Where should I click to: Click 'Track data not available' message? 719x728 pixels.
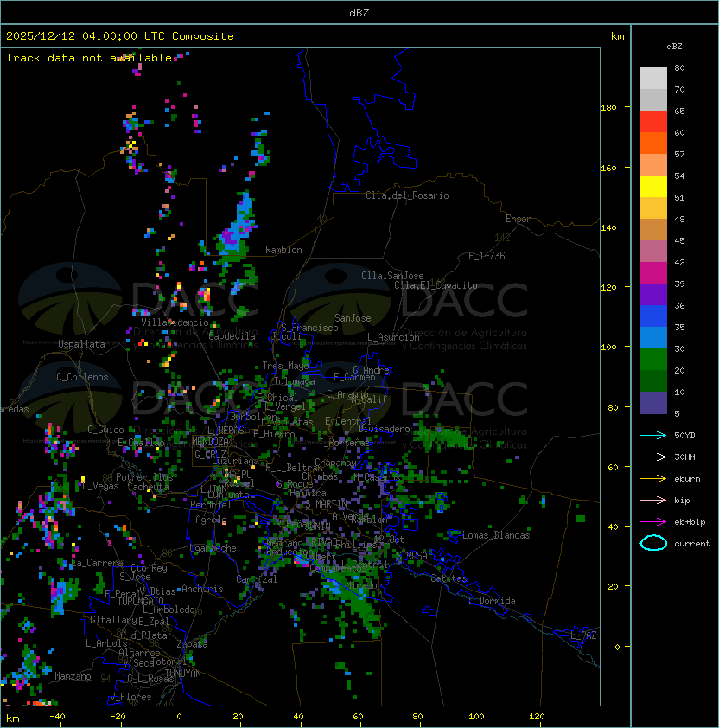(89, 58)
